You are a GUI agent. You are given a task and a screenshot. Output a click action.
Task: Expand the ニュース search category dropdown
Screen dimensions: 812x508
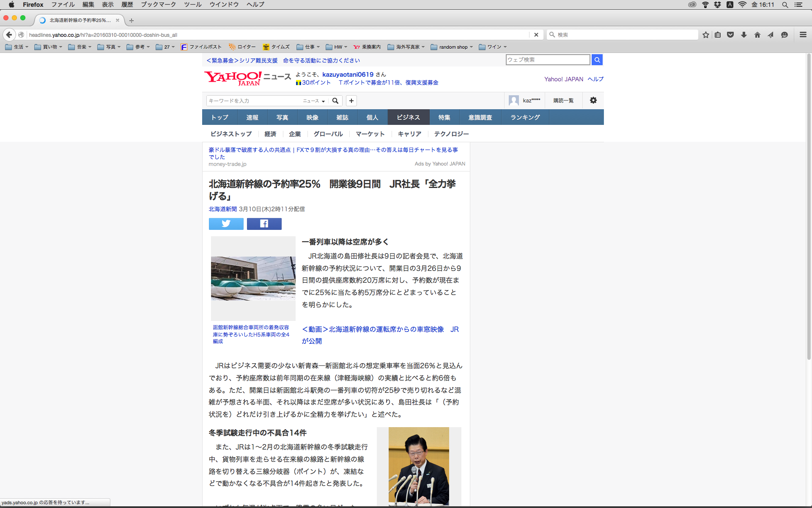tap(314, 101)
